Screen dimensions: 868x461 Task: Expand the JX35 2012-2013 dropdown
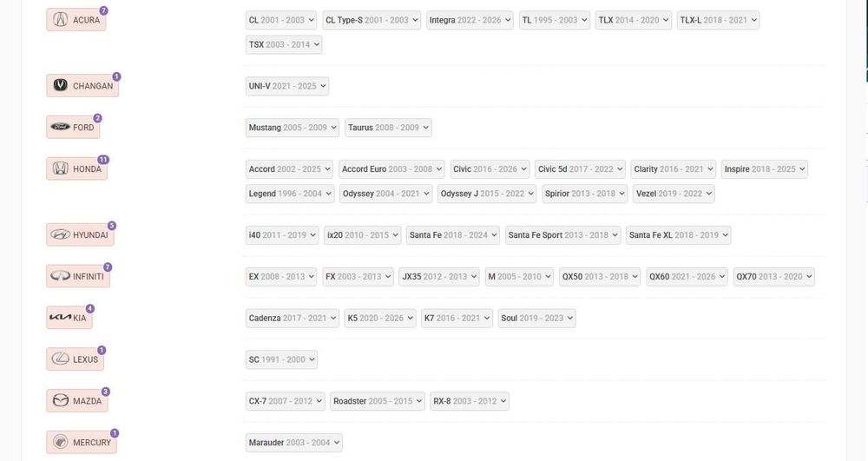click(x=439, y=277)
